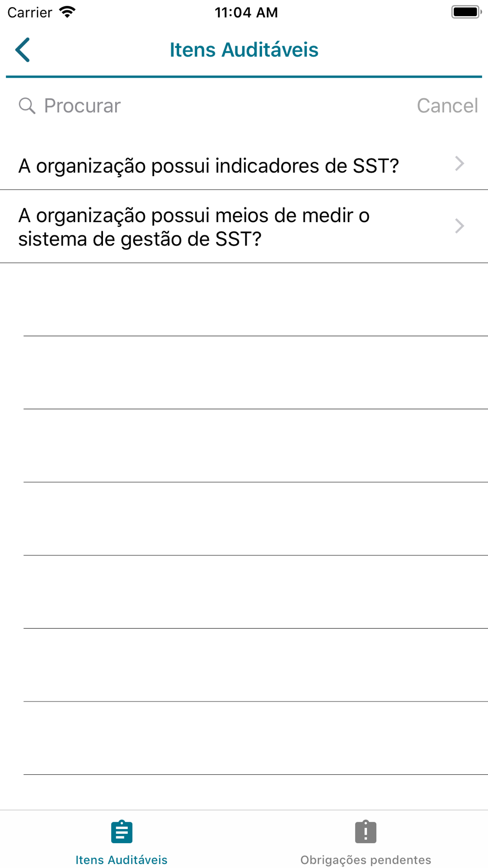Tap the battery indicator icon
This screenshot has height=868, width=488.
coord(466,12)
